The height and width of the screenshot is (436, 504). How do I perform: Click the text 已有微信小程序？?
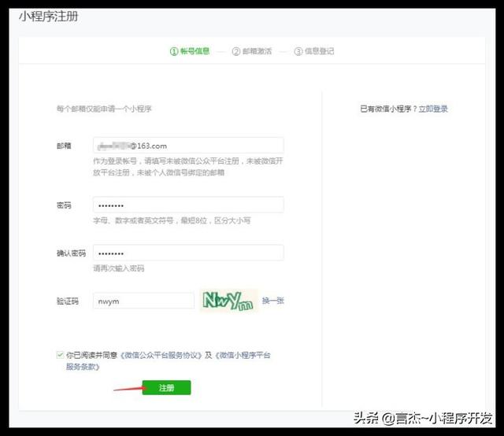click(x=388, y=109)
